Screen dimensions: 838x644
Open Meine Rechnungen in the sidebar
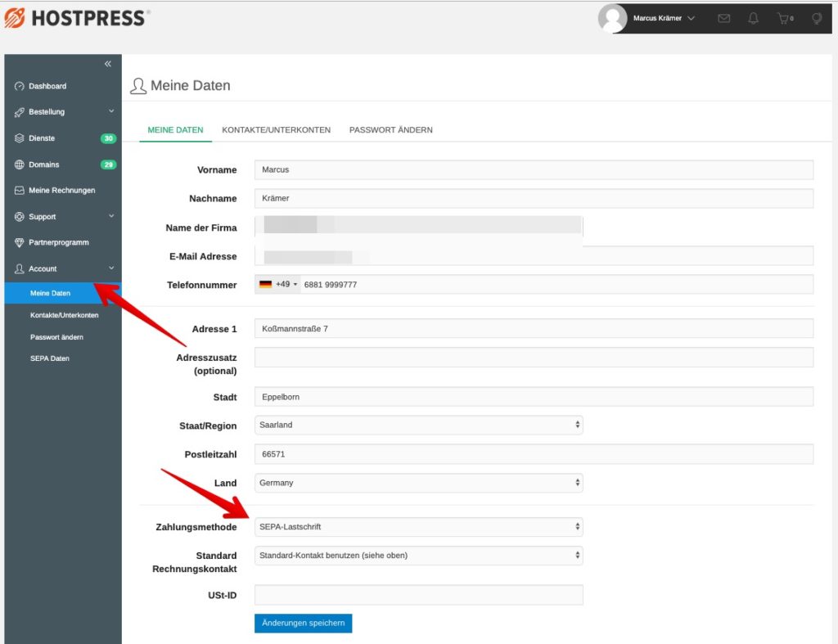click(62, 191)
